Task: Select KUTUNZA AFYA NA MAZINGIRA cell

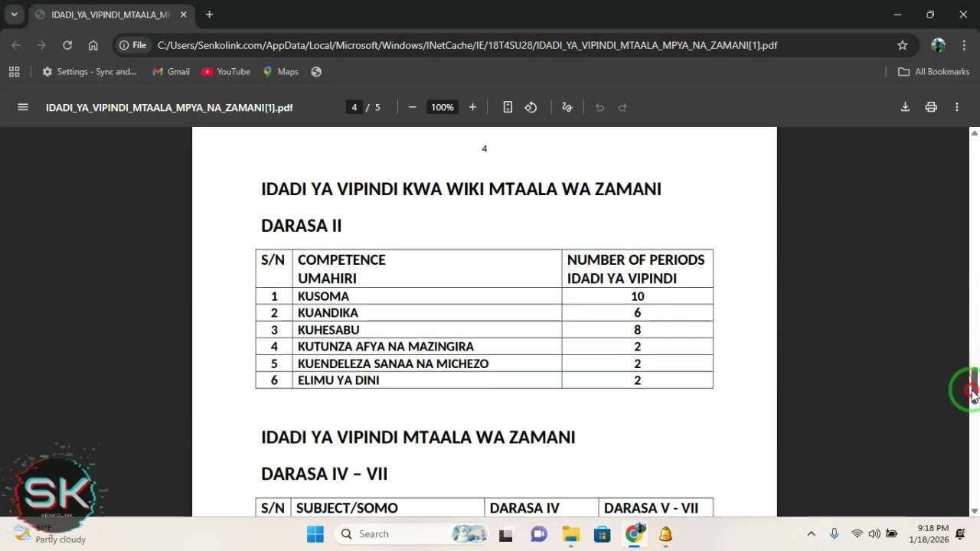Action: click(x=426, y=347)
